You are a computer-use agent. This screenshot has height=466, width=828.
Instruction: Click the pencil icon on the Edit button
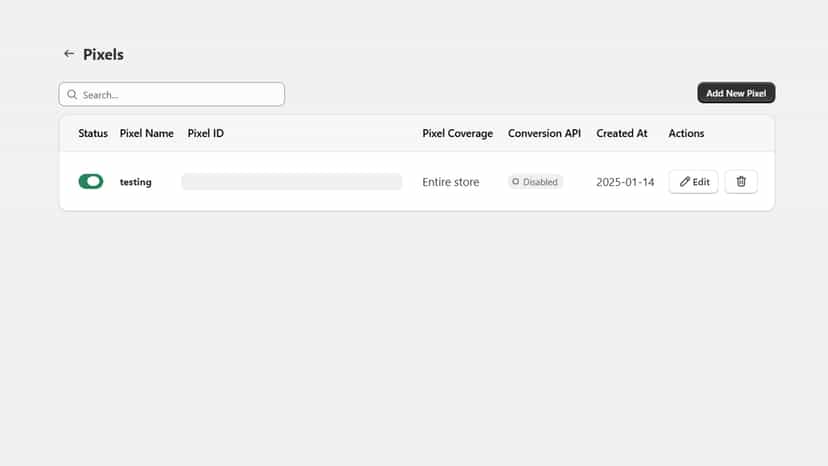tap(684, 182)
